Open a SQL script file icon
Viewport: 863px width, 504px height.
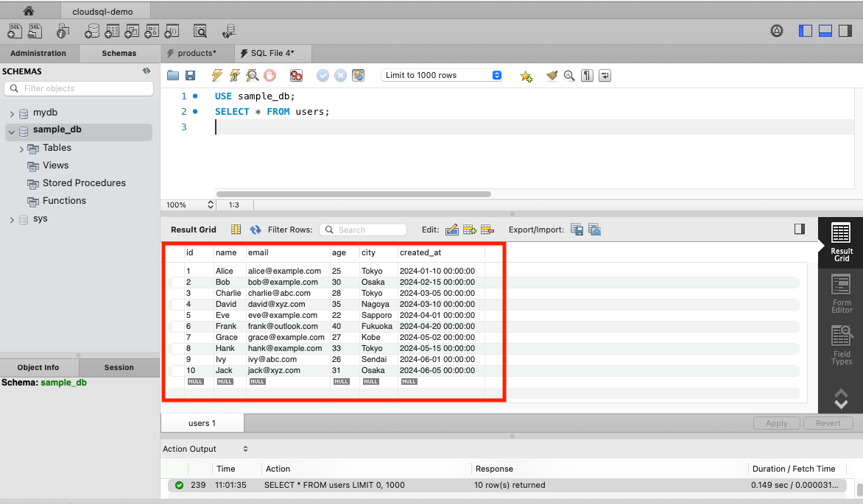[35, 31]
